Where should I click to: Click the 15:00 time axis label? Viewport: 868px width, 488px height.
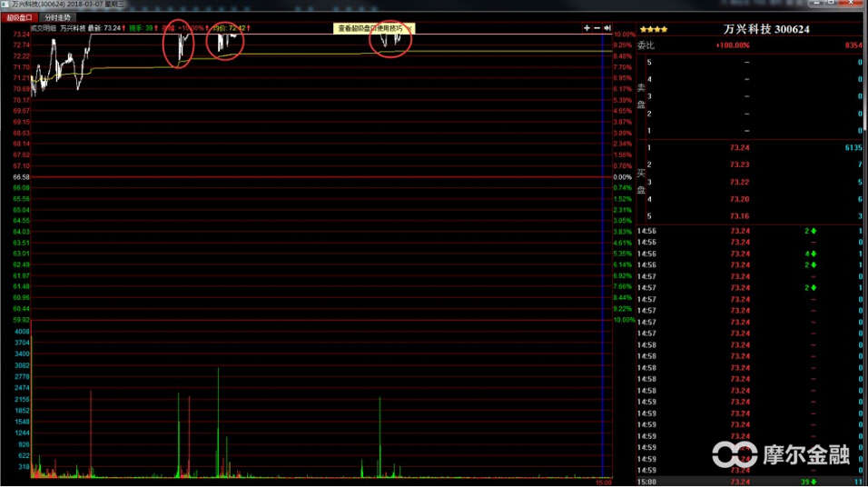tap(604, 483)
